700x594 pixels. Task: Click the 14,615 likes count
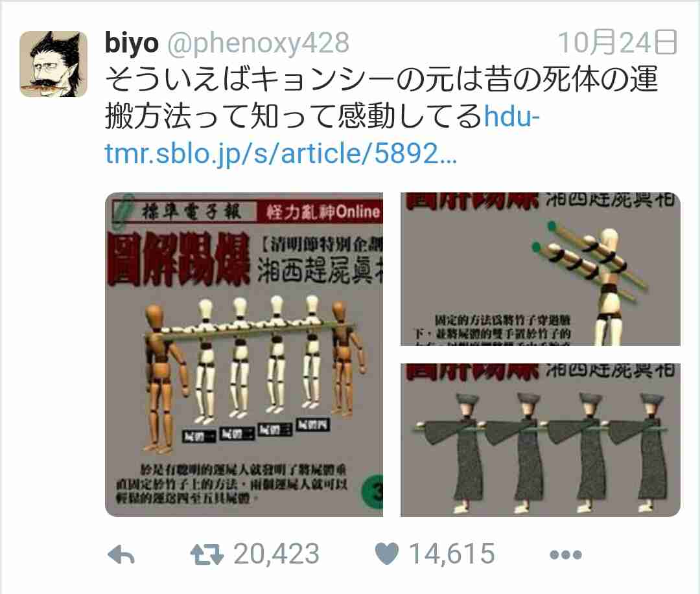click(x=452, y=554)
